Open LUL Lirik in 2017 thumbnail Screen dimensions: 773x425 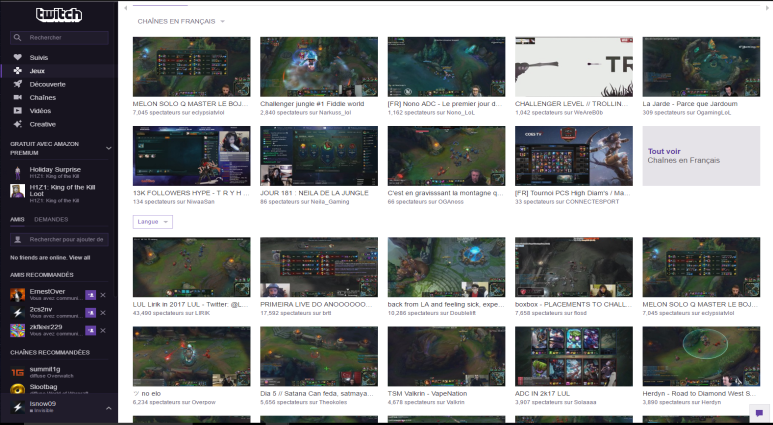[x=191, y=267]
